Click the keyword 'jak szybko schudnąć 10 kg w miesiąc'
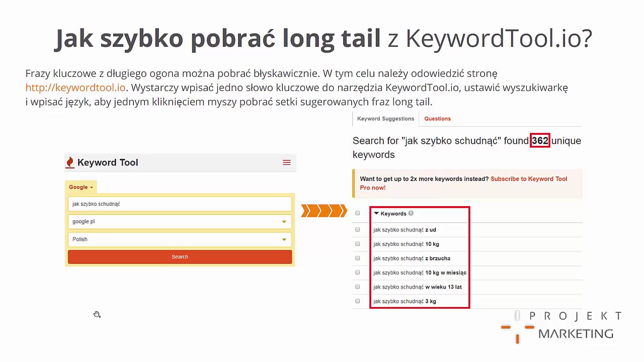The height and width of the screenshot is (362, 644). click(x=420, y=273)
